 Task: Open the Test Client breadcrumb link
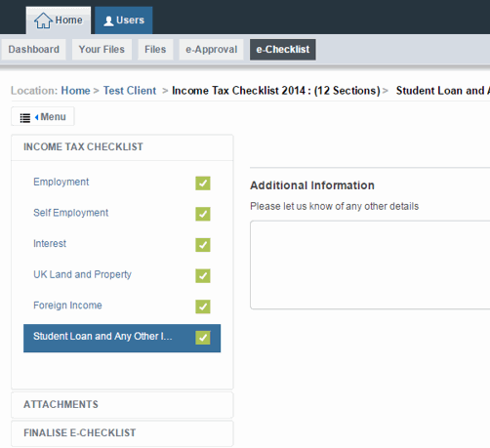pyautogui.click(x=130, y=91)
